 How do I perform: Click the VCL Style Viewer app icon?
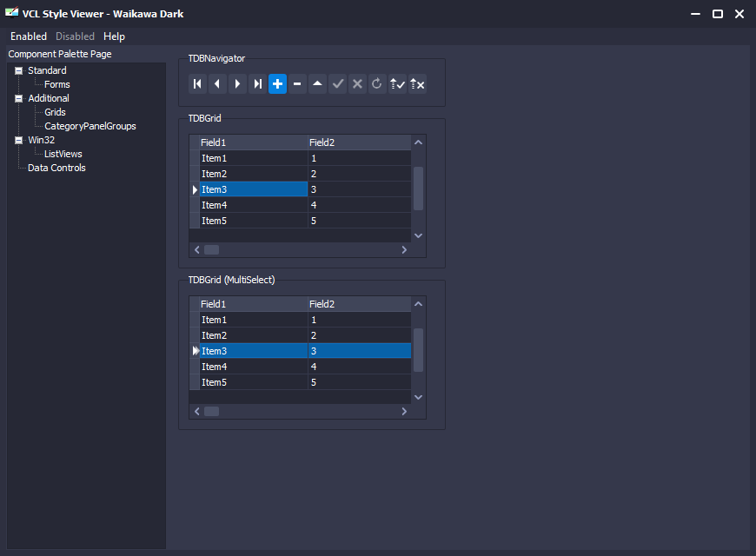coord(11,12)
